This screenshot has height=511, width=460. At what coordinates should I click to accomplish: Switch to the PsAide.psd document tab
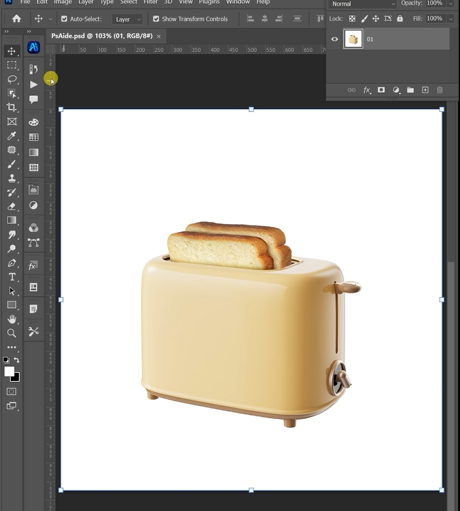[102, 36]
